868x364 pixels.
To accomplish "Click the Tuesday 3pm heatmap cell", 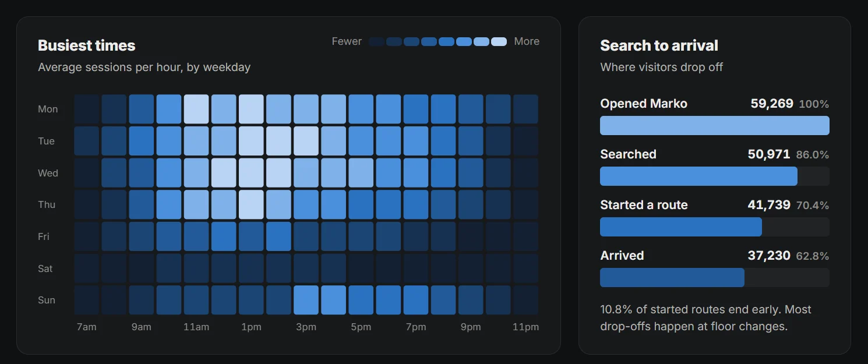I will (x=306, y=141).
